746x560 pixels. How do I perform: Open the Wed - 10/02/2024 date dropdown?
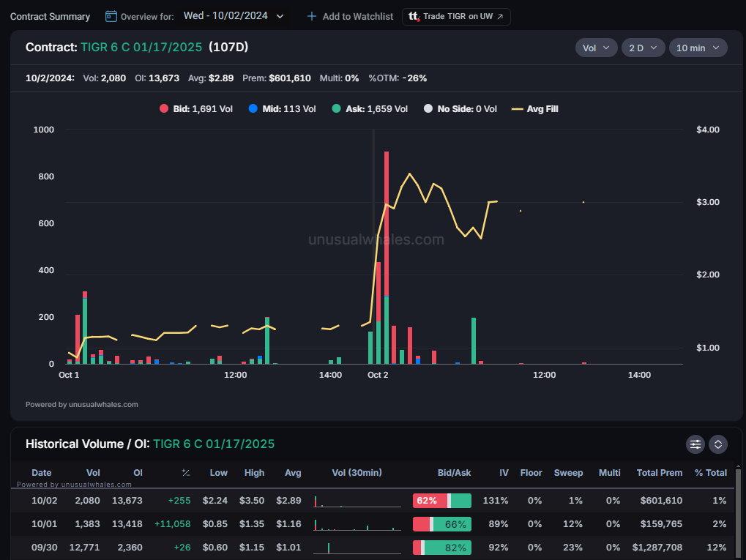234,16
